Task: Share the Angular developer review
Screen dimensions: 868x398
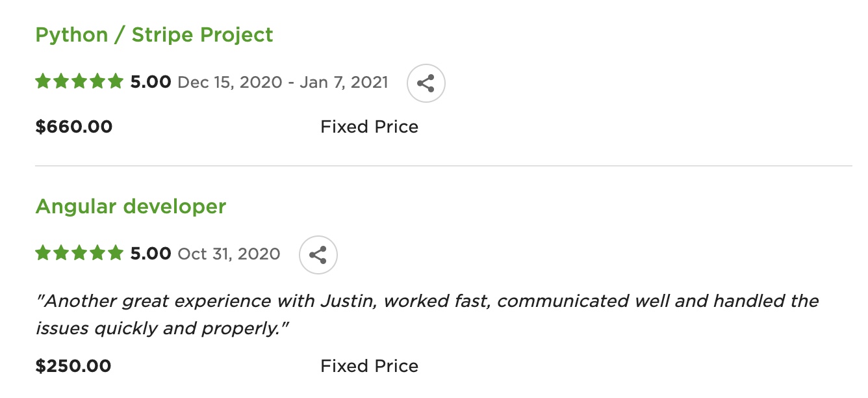Action: tap(318, 254)
